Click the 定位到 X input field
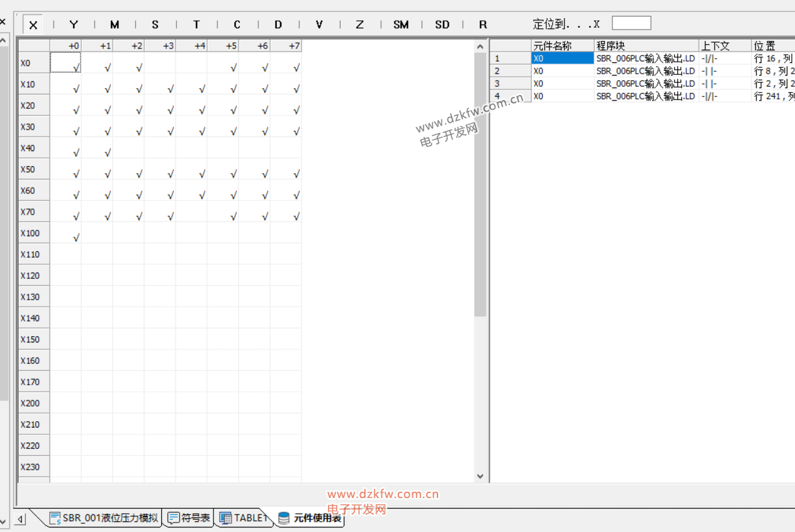Image resolution: width=795 pixels, height=532 pixels. tap(631, 23)
